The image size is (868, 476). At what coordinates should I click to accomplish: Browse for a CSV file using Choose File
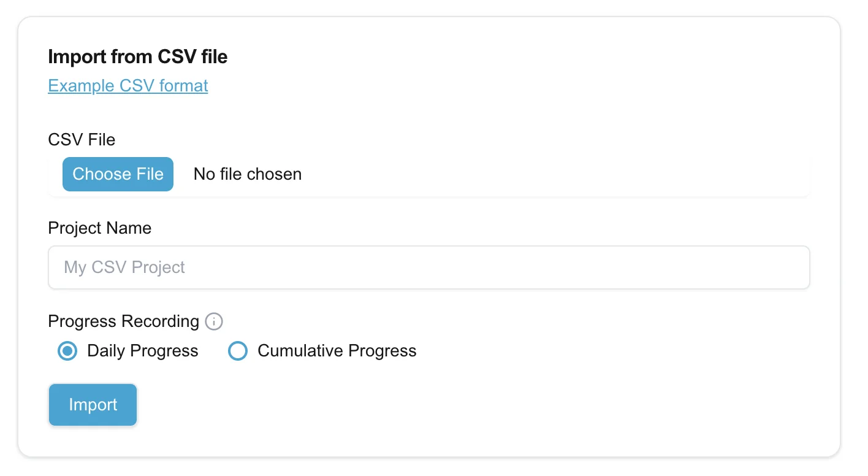(118, 174)
